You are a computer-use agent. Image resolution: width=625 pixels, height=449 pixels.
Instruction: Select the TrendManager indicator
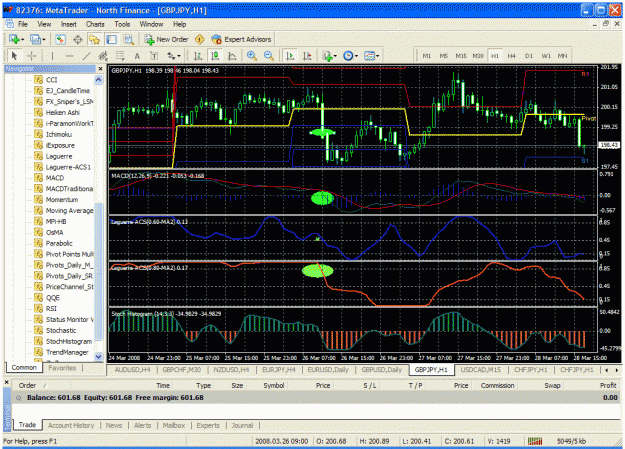click(x=67, y=352)
